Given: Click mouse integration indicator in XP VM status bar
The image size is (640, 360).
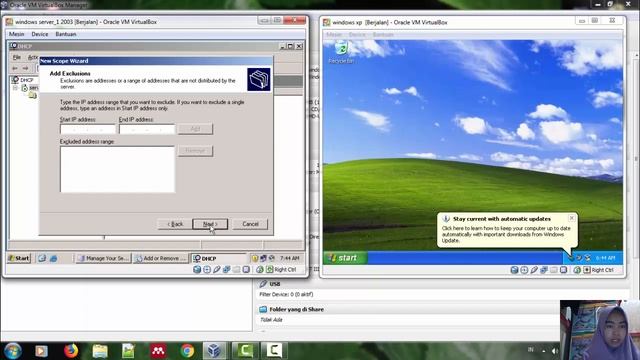Looking at the screenshot, I should pos(577,270).
